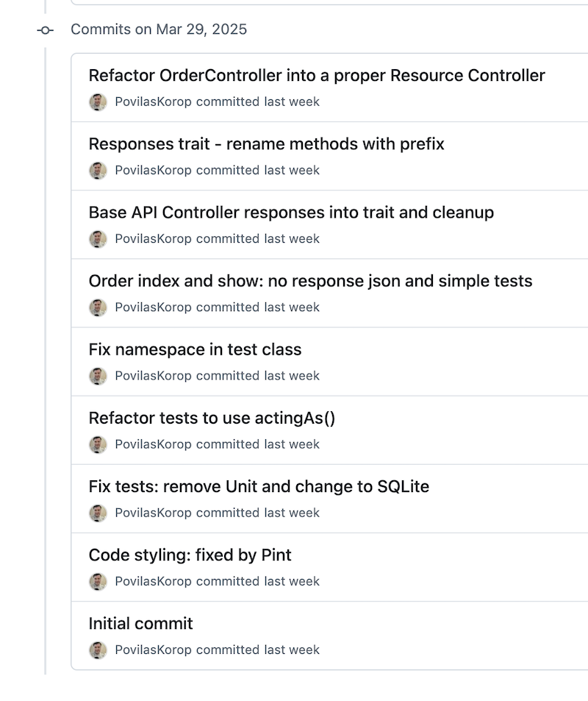The height and width of the screenshot is (701, 588).
Task: Click avatar on Refactor OrderController commit
Action: pyautogui.click(x=98, y=102)
